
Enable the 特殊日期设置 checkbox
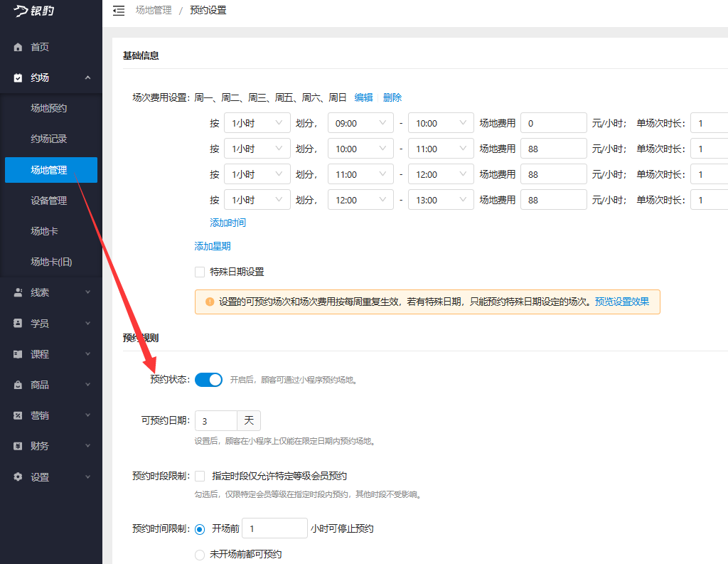[200, 272]
